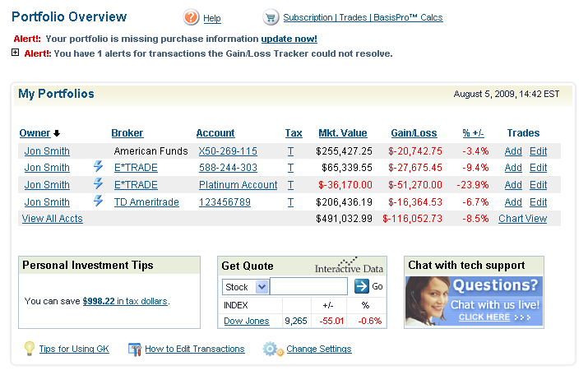Click lightning bolt icon for account 588-244-303
Screen dimensions: 588x375
pos(98,166)
